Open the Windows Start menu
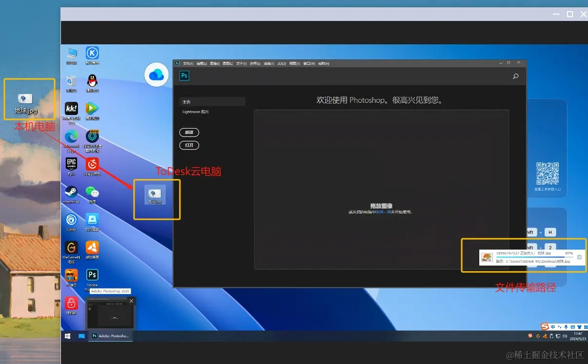 click(x=68, y=336)
